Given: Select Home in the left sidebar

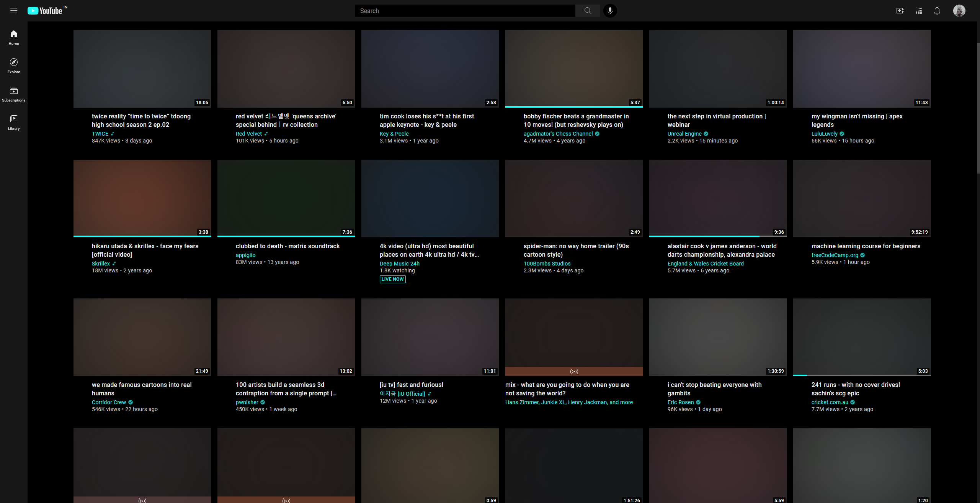Looking at the screenshot, I should 13,37.
